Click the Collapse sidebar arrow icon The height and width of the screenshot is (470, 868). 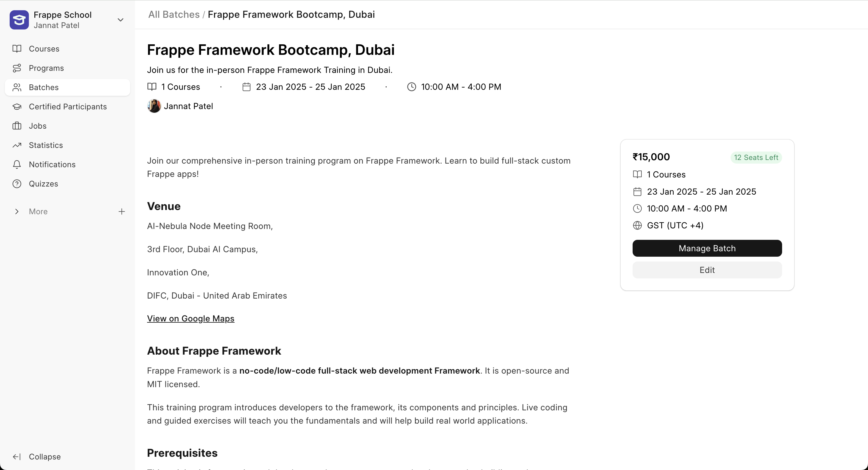tap(17, 457)
